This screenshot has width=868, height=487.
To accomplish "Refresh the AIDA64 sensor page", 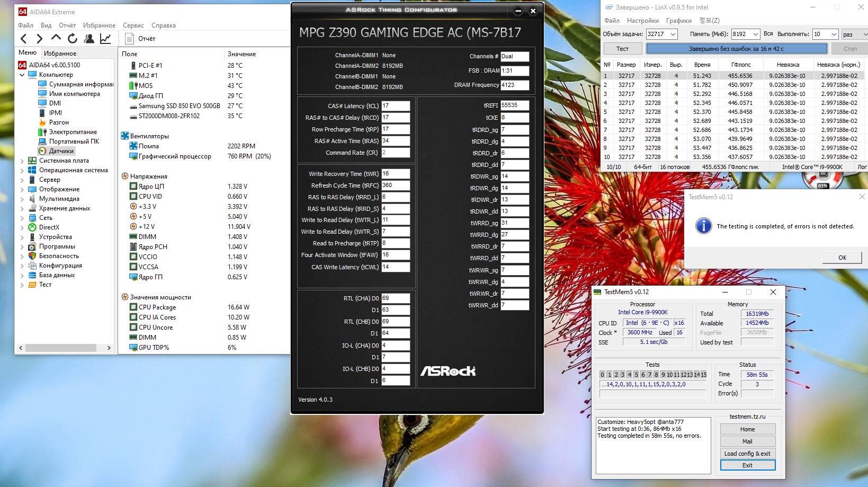I will pos(73,38).
